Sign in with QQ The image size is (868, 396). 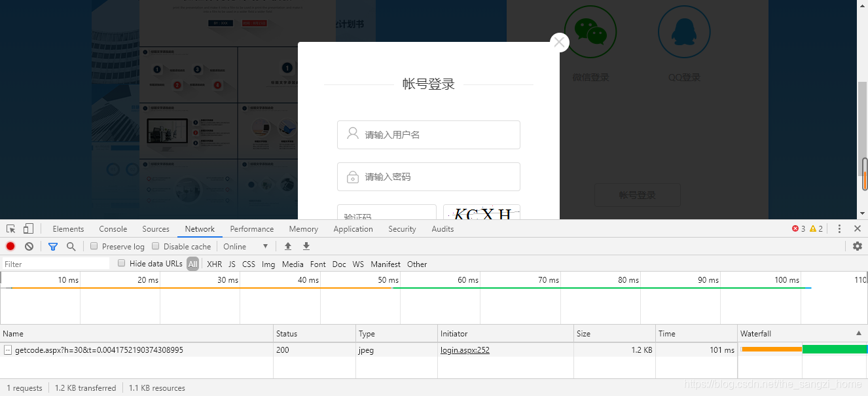[x=684, y=31]
